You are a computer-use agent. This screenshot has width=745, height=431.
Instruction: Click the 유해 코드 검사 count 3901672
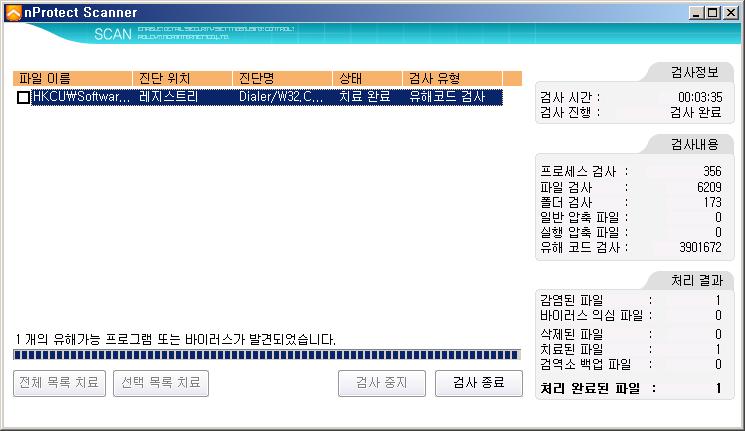point(700,248)
